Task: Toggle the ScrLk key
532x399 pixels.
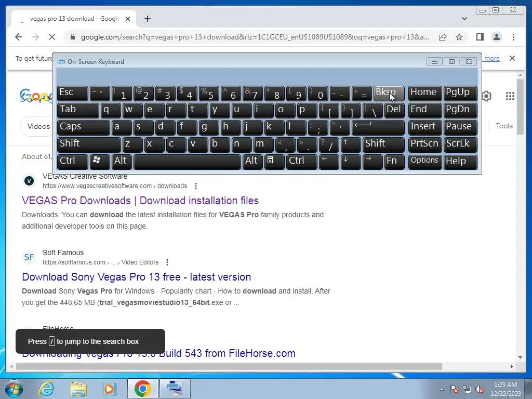Action: tap(460, 144)
